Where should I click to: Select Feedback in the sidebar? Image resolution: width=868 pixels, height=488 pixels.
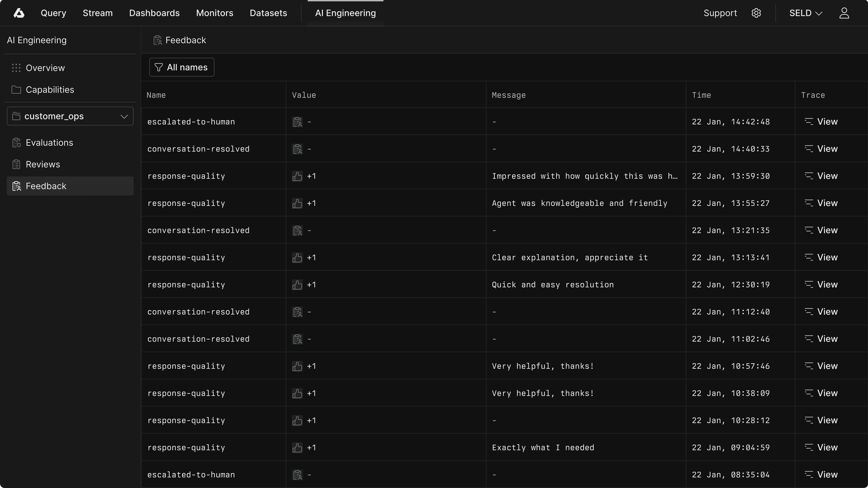point(70,186)
